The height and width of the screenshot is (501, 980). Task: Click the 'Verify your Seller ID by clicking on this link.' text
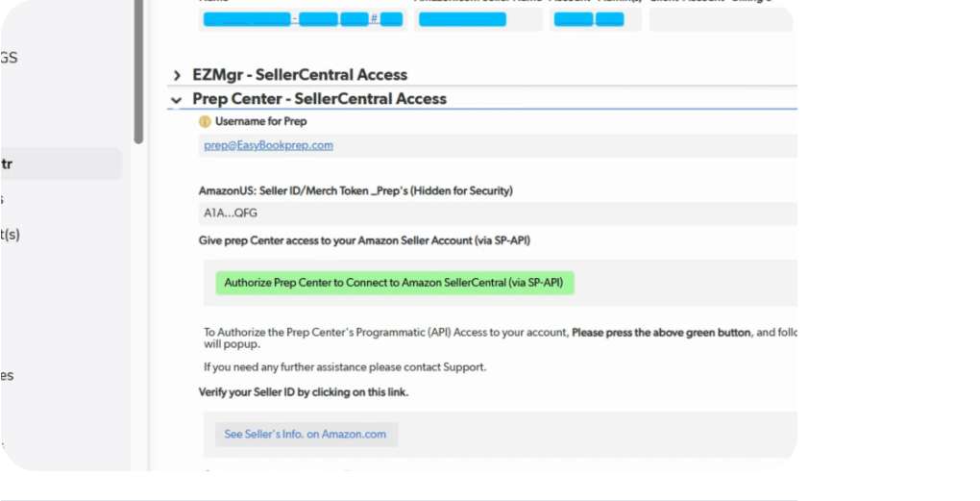[303, 392]
